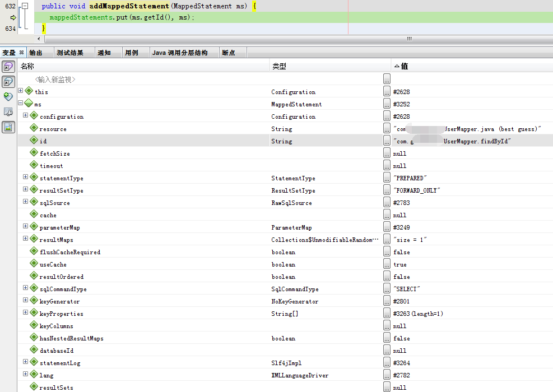Viewport: 553px width, 392px height.
Task: Click the bottom picture icon in variables sidebar
Action: pyautogui.click(x=8, y=127)
